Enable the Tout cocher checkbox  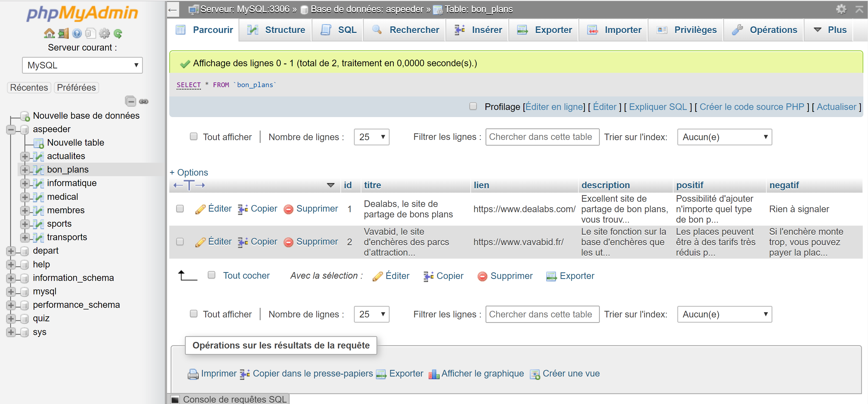tap(212, 275)
